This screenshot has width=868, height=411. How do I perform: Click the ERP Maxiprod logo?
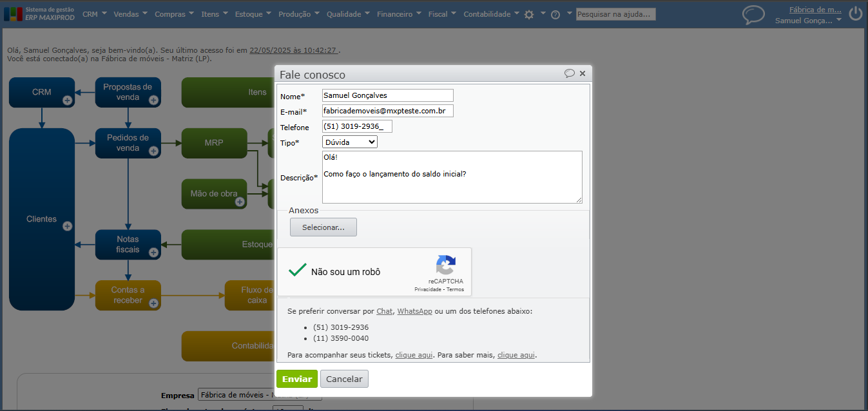(x=39, y=14)
